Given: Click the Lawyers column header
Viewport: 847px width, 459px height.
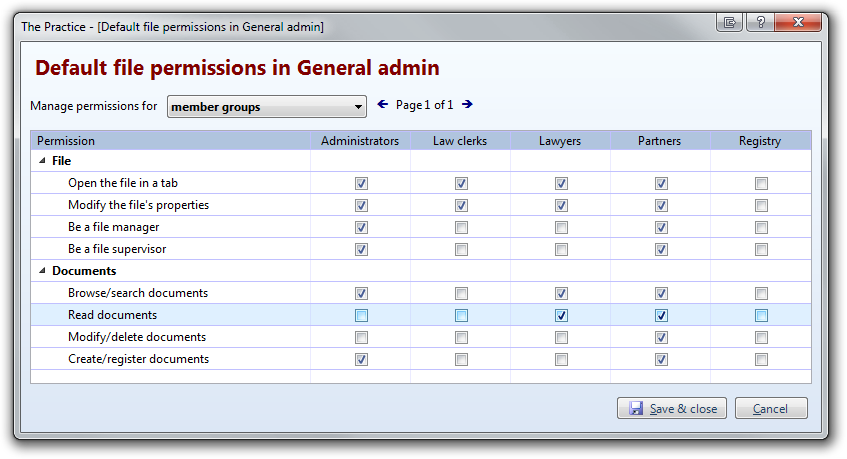Looking at the screenshot, I should (x=560, y=140).
